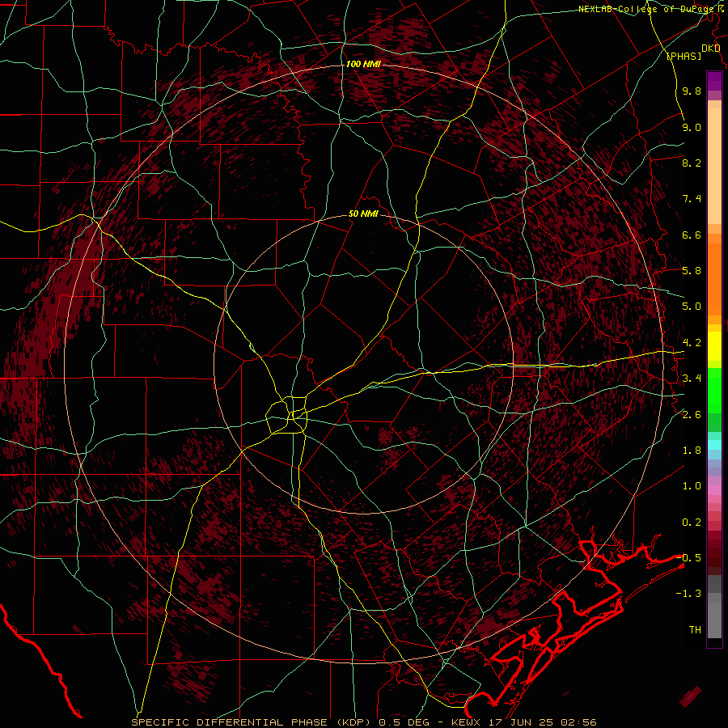Pick the bright yellow segment beside 4.2
This screenshot has height=728, width=728.
714,346
